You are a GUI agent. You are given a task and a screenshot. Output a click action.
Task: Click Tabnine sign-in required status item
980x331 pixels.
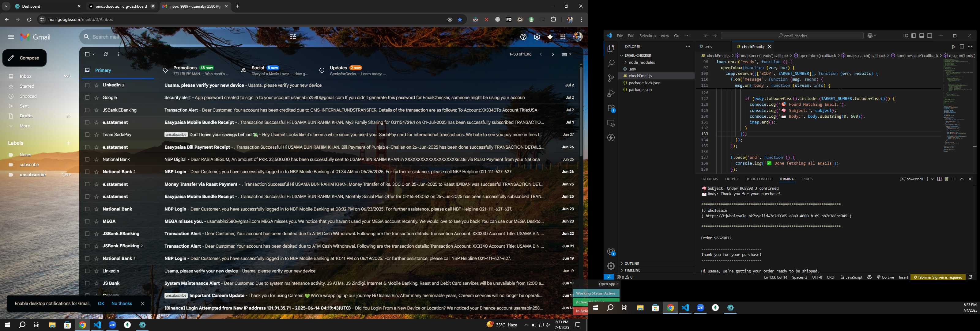938,277
